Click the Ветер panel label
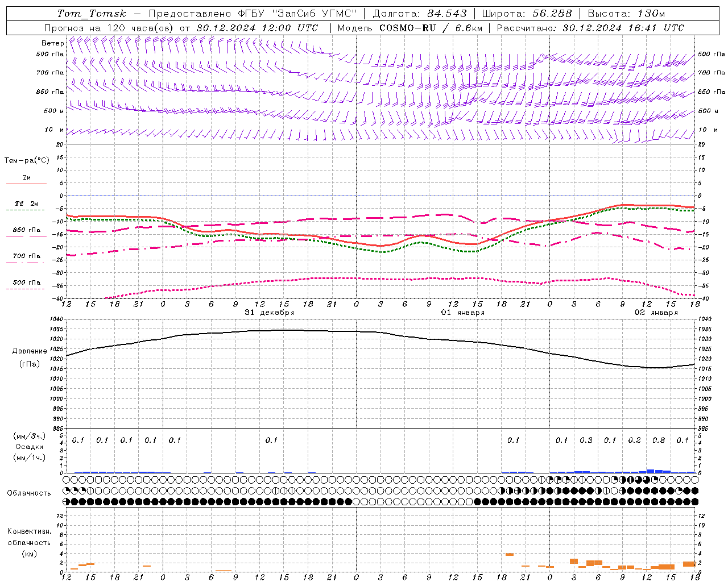Image resolution: width=728 pixels, height=582 pixels. click(x=53, y=43)
